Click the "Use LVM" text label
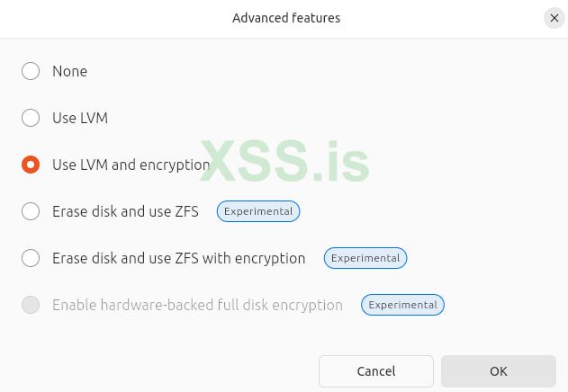This screenshot has width=568, height=392. 80,118
